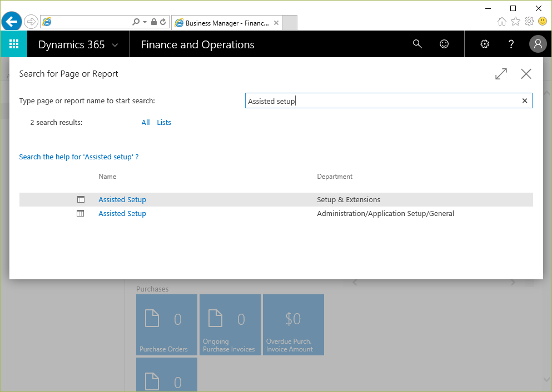Viewport: 552px width, 392px height.
Task: Go back with the browser back button
Action: 12,22
